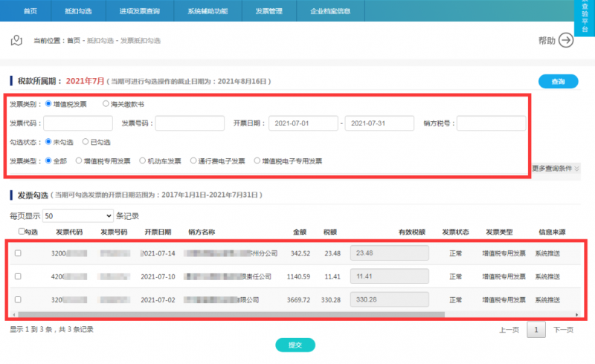The width and height of the screenshot is (595, 364).
Task: Click the 提交 submit button
Action: pos(295,345)
